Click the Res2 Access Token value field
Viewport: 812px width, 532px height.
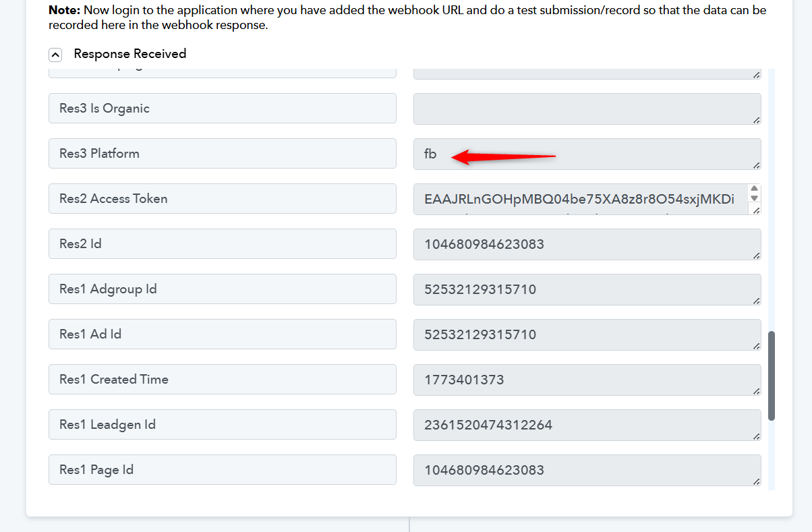click(x=580, y=199)
